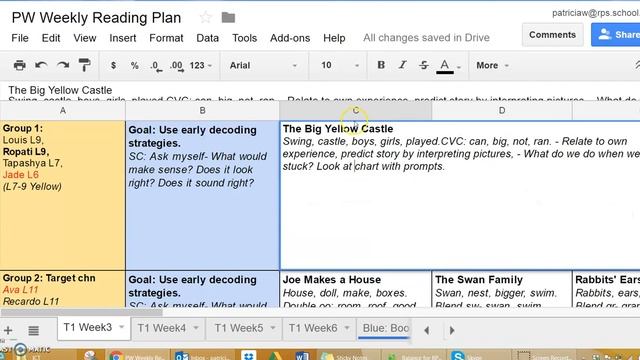Select the Group 1 names cell
640x360 pixels.
pos(62,195)
